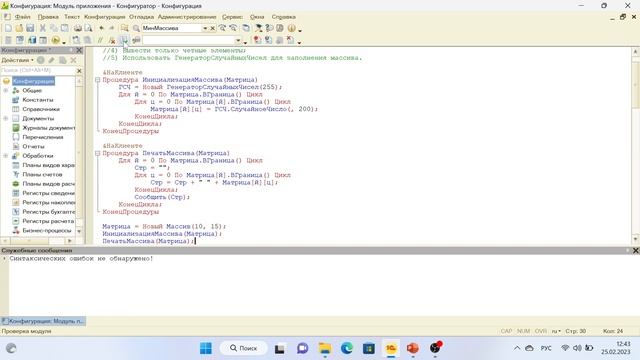Image resolution: width=640 pixels, height=360 pixels.
Task: Open Microsoft Edge from the taskbar
Action: (x=347, y=348)
